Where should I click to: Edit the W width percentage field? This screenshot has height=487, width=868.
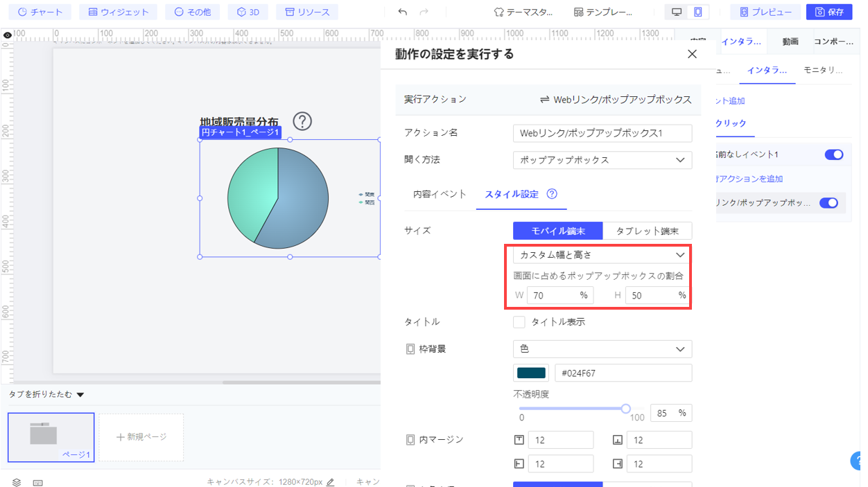tap(560, 296)
